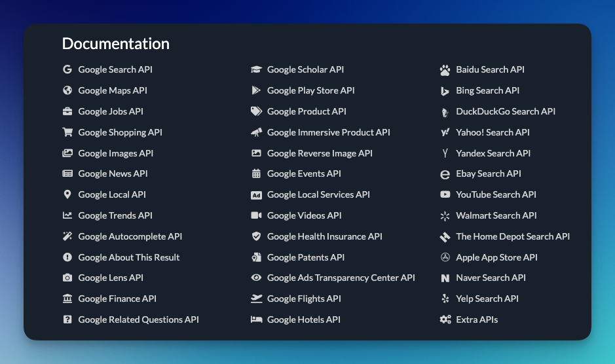Viewport: 615px width, 364px height.
Task: Click the shopping cart icon beside Google Shopping API
Action: 67,132
